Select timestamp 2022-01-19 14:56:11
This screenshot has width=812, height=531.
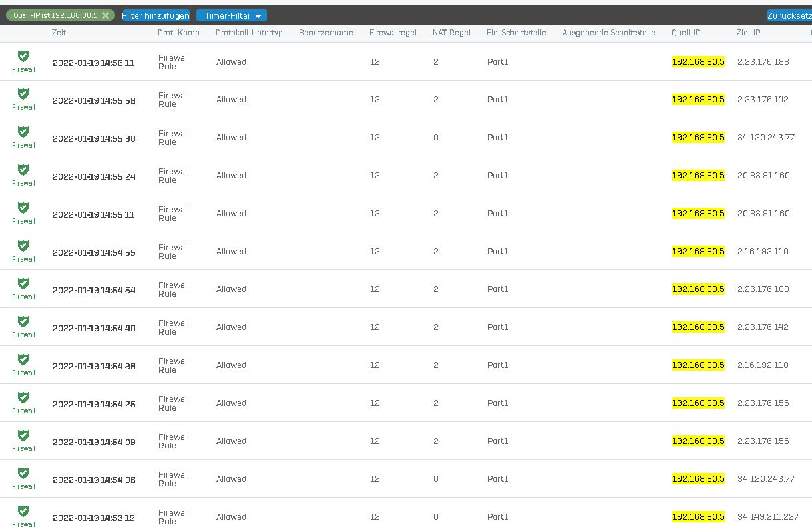(94, 63)
